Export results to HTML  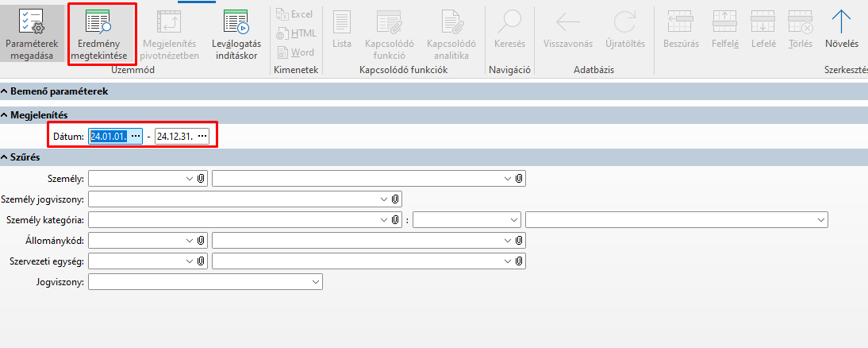pyautogui.click(x=294, y=33)
